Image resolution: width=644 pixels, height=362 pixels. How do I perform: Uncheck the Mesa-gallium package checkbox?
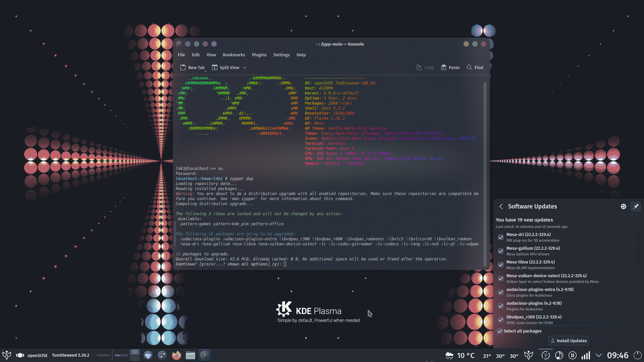[x=500, y=251]
